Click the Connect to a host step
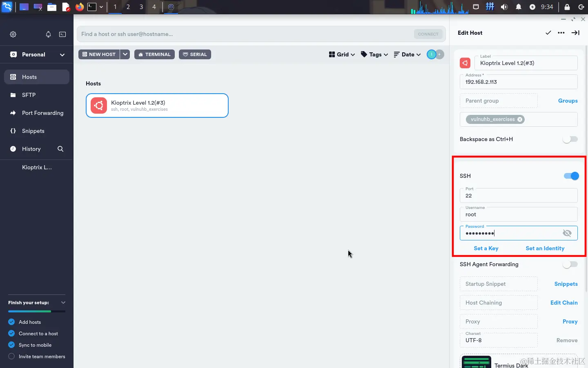 (33, 334)
